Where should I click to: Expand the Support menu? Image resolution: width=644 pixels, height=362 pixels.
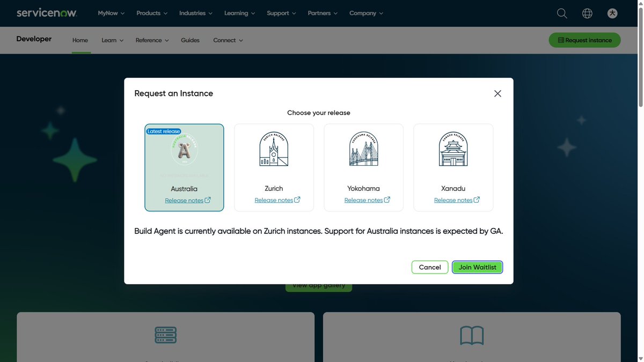click(282, 13)
